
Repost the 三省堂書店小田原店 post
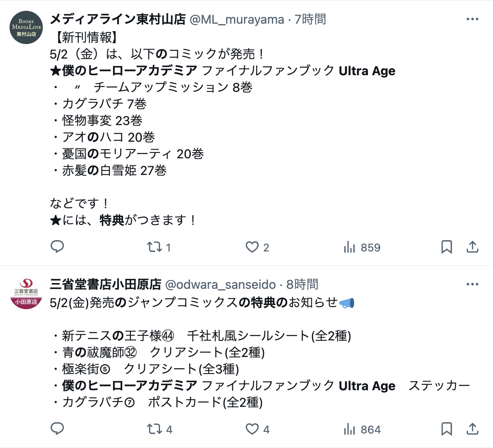point(159,429)
